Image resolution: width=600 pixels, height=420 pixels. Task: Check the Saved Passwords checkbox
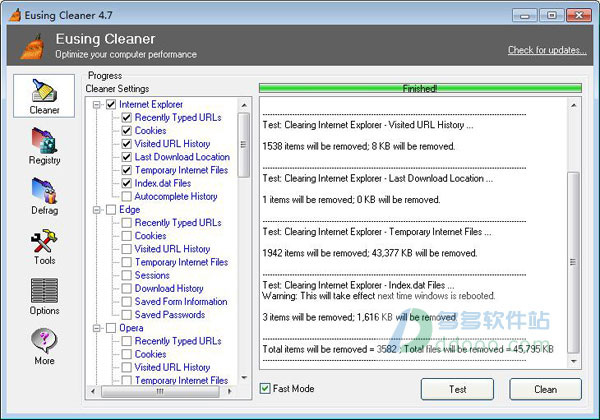(127, 314)
